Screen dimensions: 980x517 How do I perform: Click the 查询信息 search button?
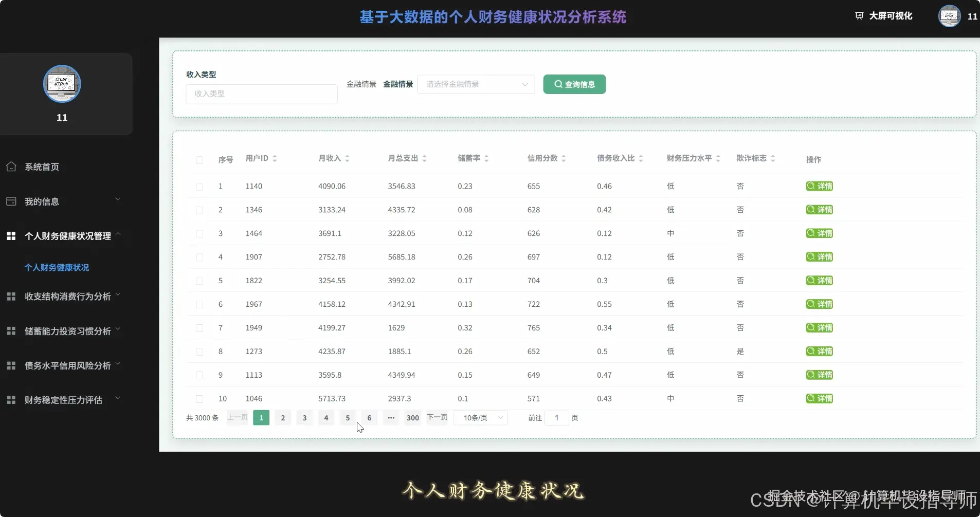(574, 84)
